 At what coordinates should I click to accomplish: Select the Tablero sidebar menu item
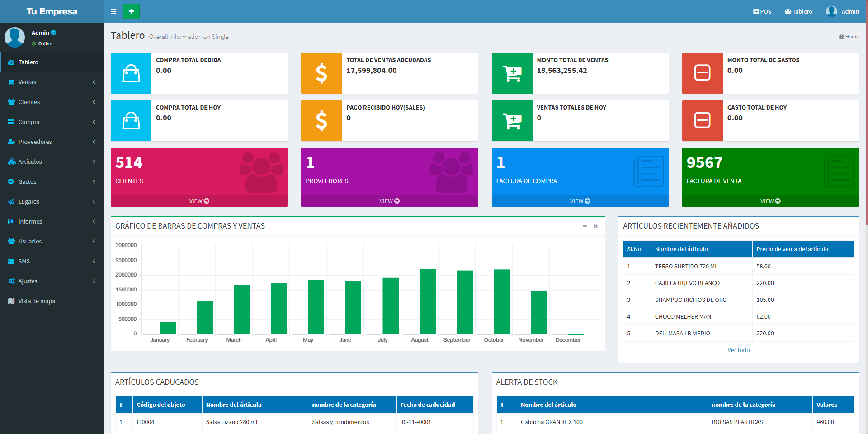[28, 62]
